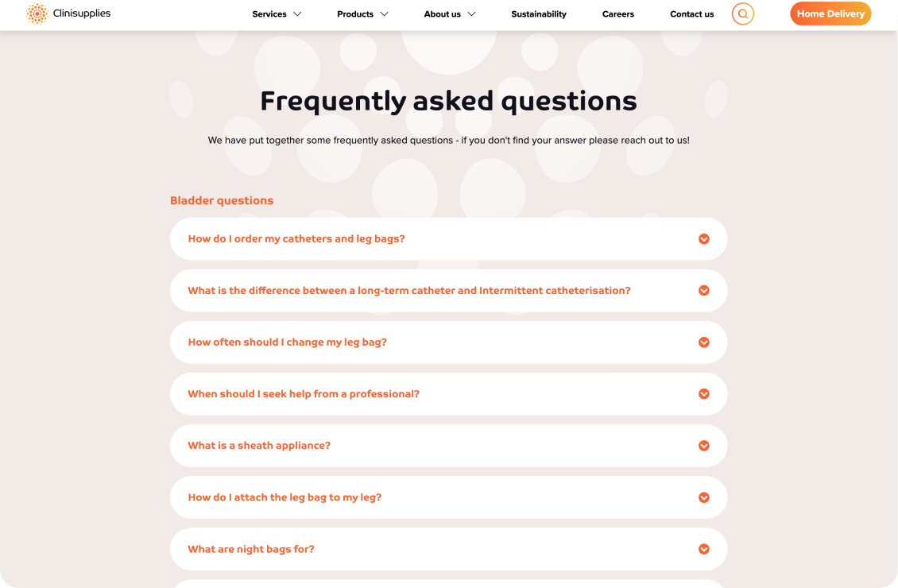This screenshot has height=588, width=898.
Task: Open the Services menu
Action: point(269,14)
